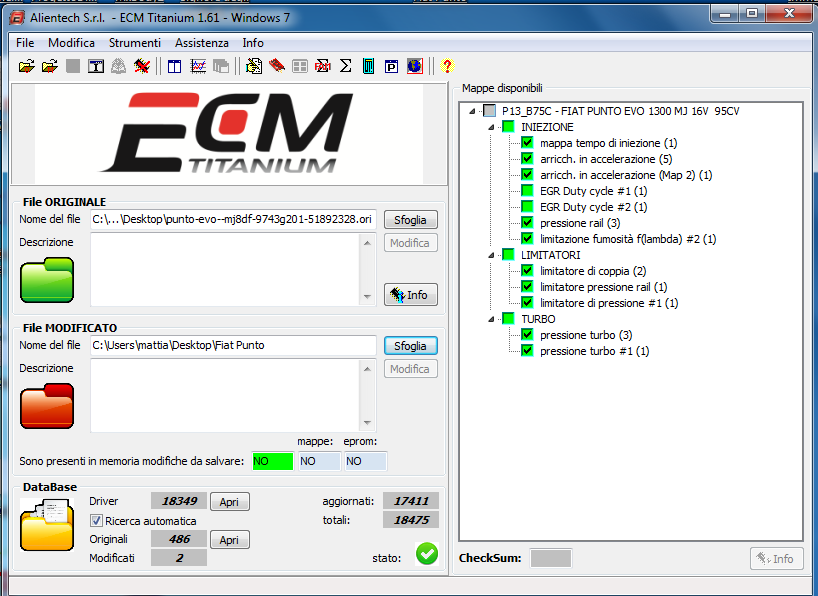Click the original file name path field
818x596 pixels.
[x=233, y=219]
